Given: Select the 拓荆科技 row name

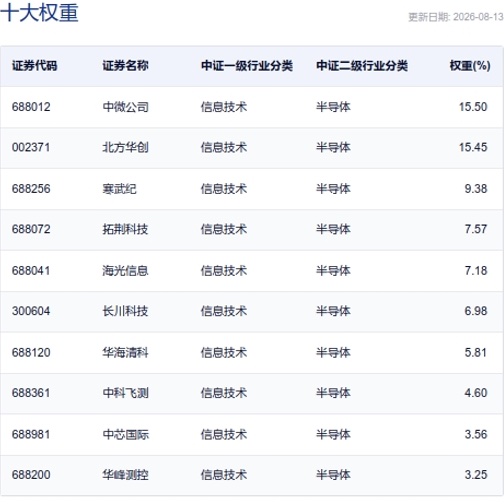Looking at the screenshot, I should tap(125, 229).
